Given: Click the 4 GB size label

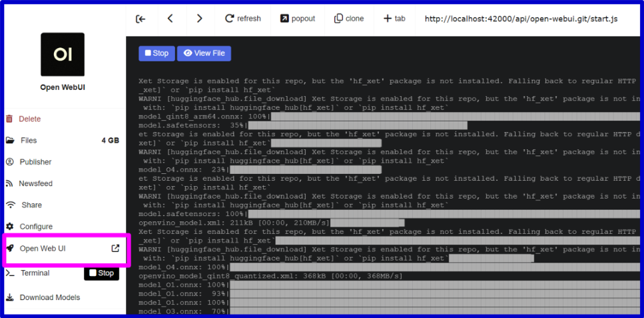Looking at the screenshot, I should coord(111,141).
